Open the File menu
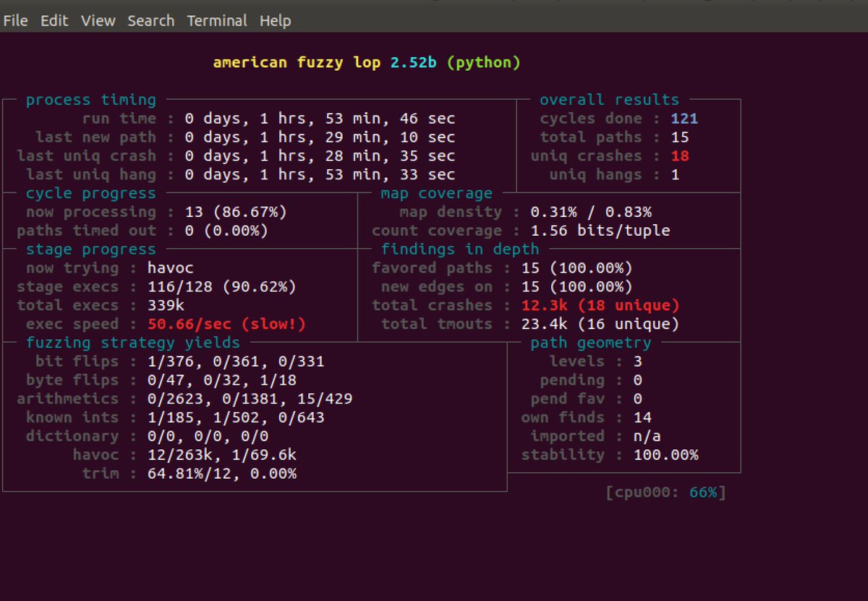868x601 pixels. pyautogui.click(x=15, y=21)
